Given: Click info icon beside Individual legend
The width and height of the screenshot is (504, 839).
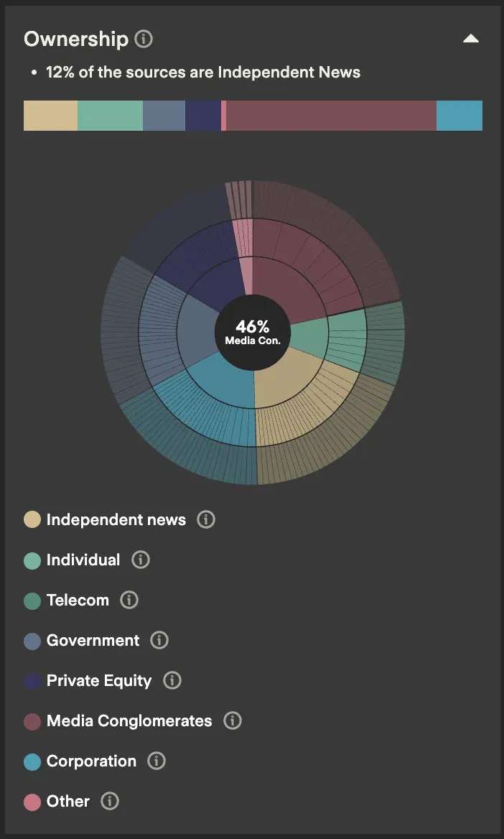Looking at the screenshot, I should click(x=141, y=560).
